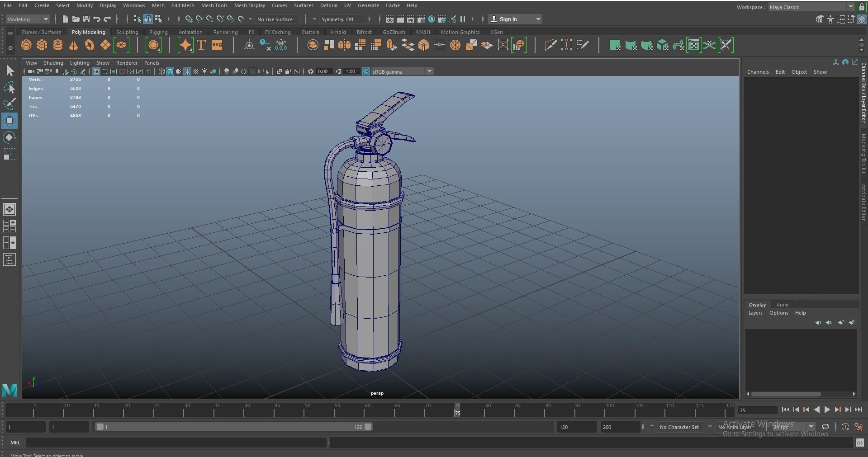868x457 pixels.
Task: Select the Rotate tool in toolbox
Action: pyautogui.click(x=9, y=137)
